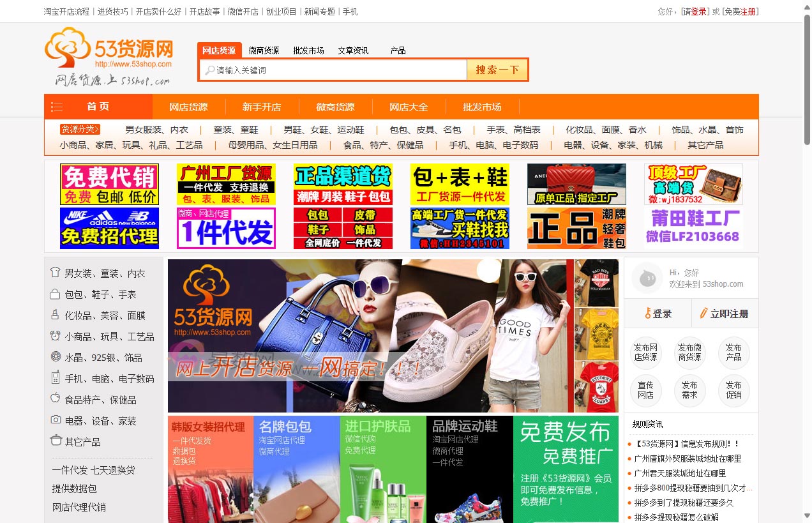Click the hamburger list icon left of 首页

[x=56, y=107]
